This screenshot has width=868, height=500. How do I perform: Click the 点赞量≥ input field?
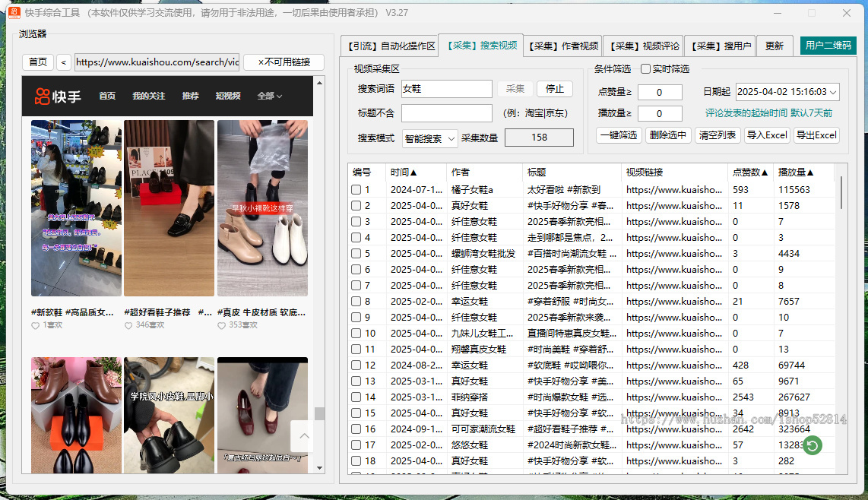[659, 93]
